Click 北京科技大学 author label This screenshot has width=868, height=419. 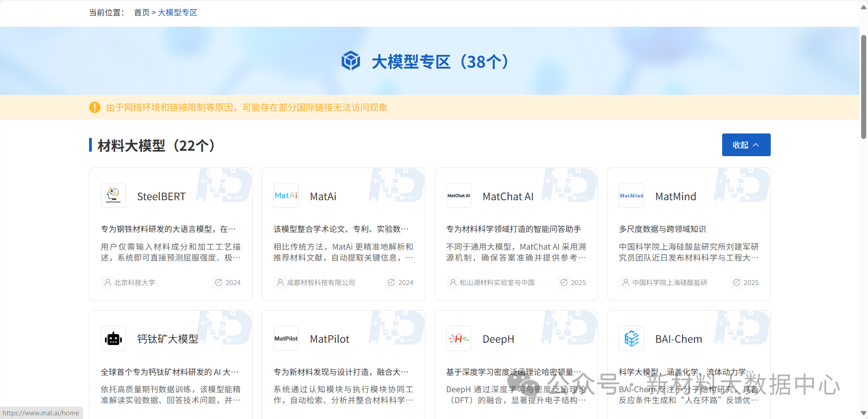click(135, 282)
